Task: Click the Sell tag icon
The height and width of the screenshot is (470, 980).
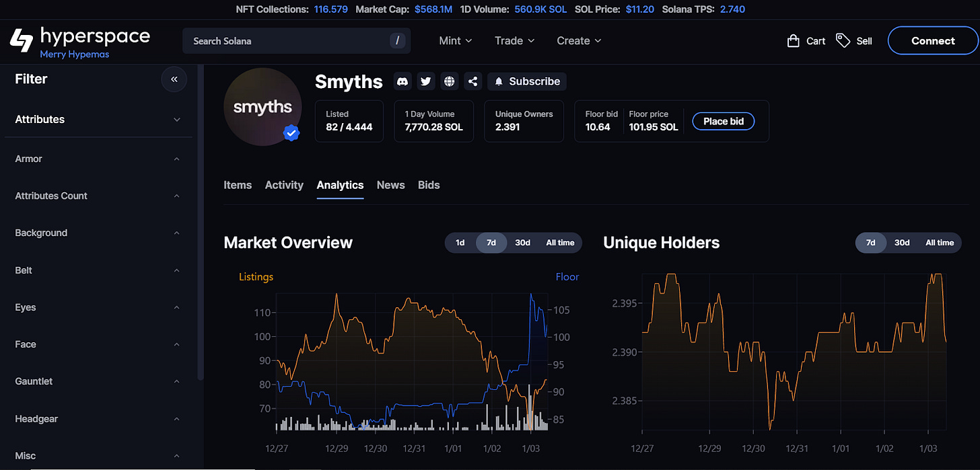Action: click(843, 40)
